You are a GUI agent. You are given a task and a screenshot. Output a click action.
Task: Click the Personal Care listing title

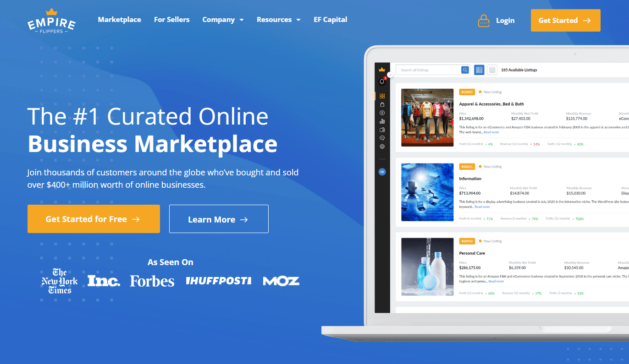pos(472,253)
